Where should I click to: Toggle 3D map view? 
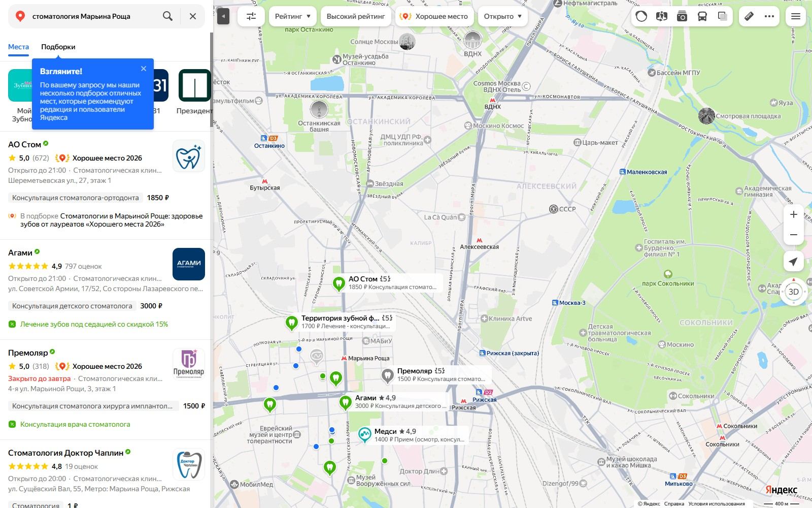(793, 292)
